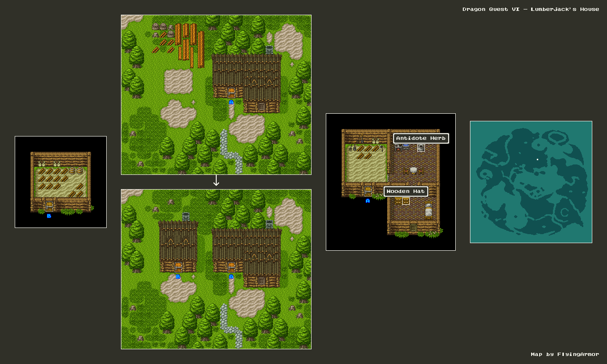Click the Dragon Quest VI Lumberjack's House title
This screenshot has height=364, width=607.
pyautogui.click(x=531, y=9)
